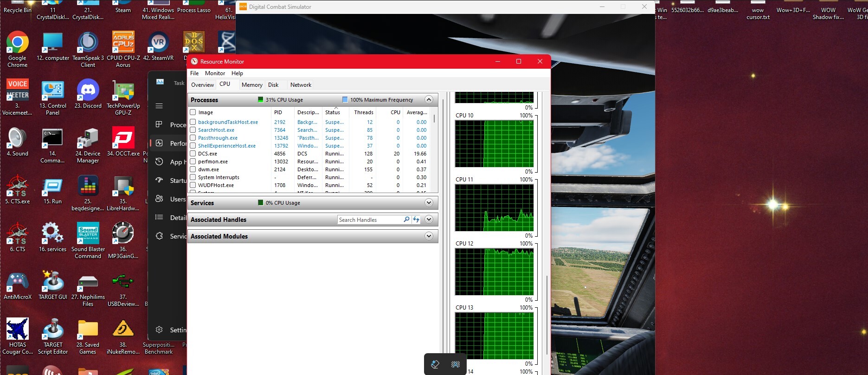Check System Interrupts checkbox
The height and width of the screenshot is (375, 868).
(x=193, y=177)
